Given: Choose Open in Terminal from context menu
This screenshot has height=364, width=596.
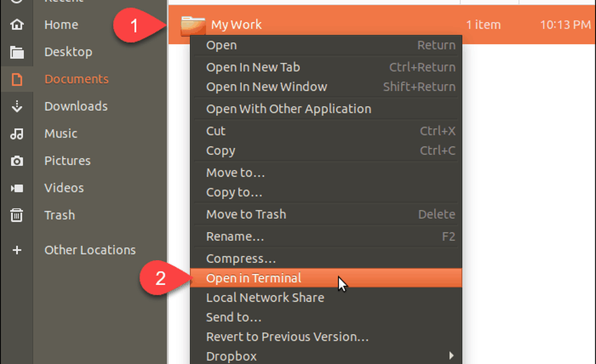Looking at the screenshot, I should 254,278.
